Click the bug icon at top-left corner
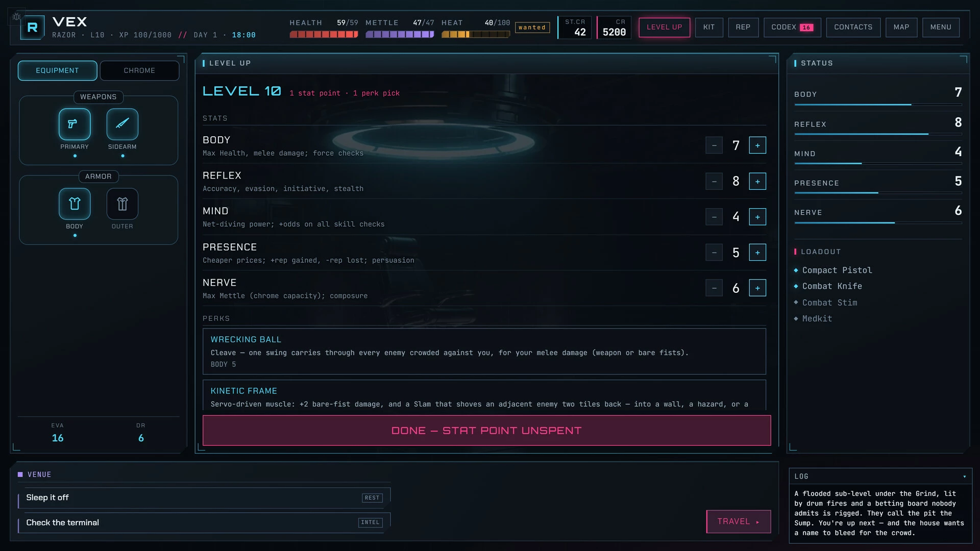The width and height of the screenshot is (980, 551). 16,16
